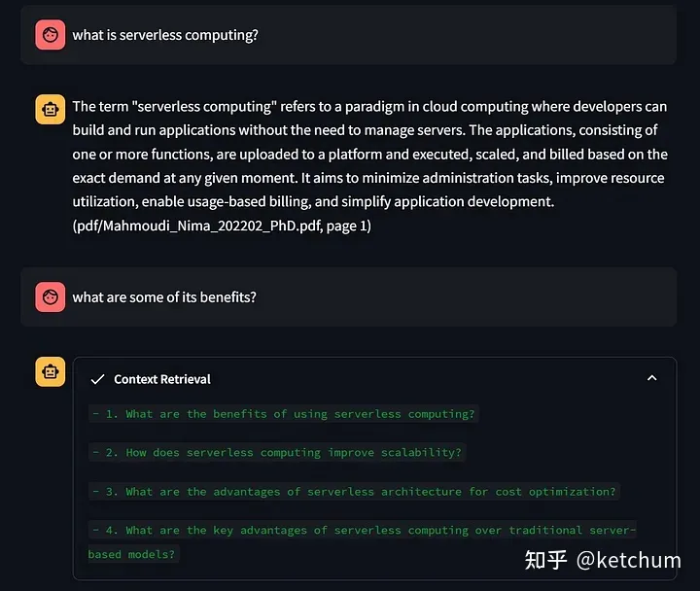Click the Context Retrieval header label
The image size is (700, 591).
(161, 379)
